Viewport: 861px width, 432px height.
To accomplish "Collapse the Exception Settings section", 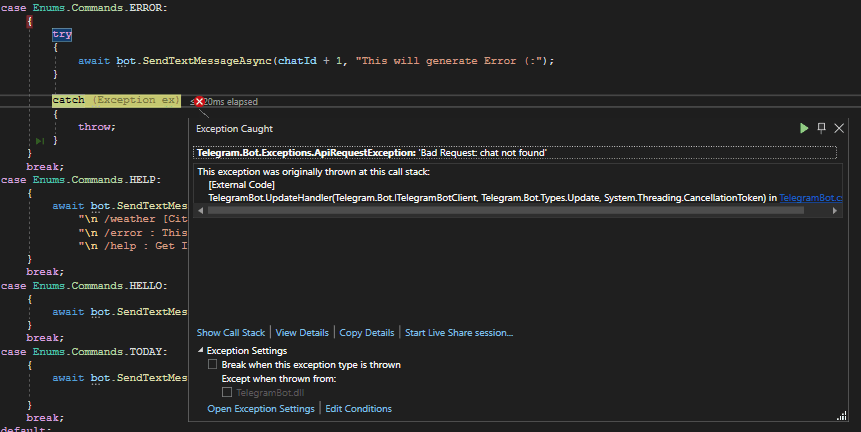I will 200,351.
